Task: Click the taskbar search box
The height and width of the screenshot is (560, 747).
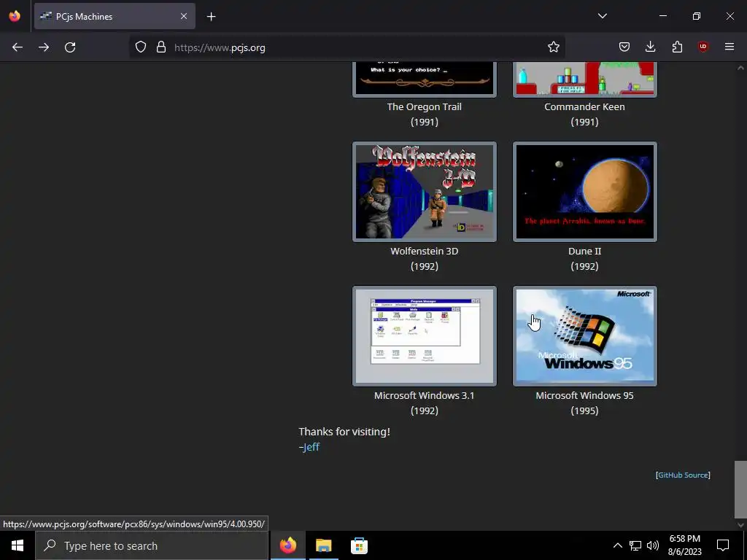Action: [x=152, y=545]
